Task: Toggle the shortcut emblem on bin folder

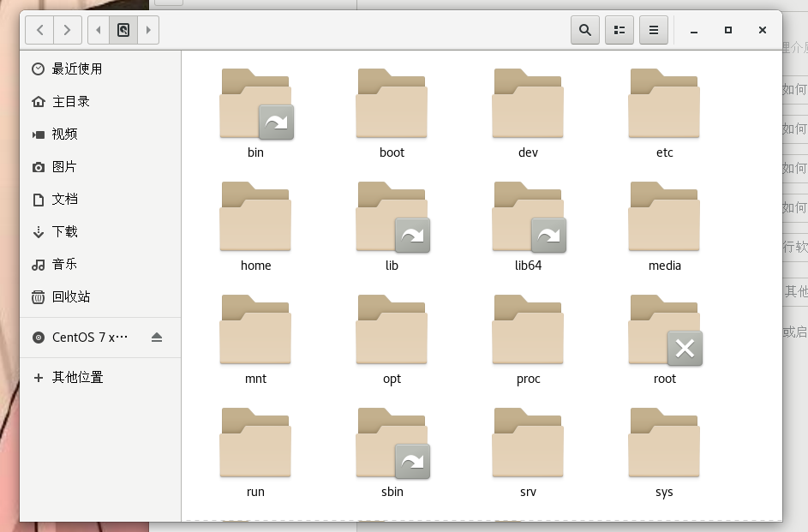Action: (275, 123)
